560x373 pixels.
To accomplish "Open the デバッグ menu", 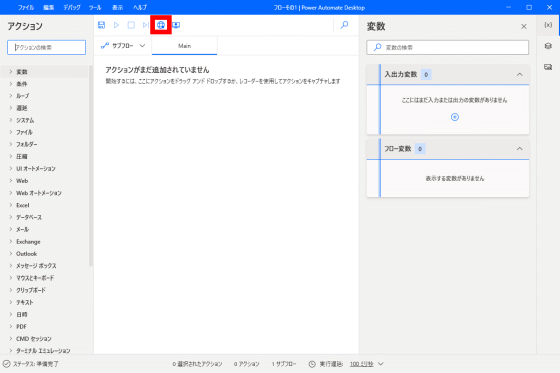I will (72, 8).
